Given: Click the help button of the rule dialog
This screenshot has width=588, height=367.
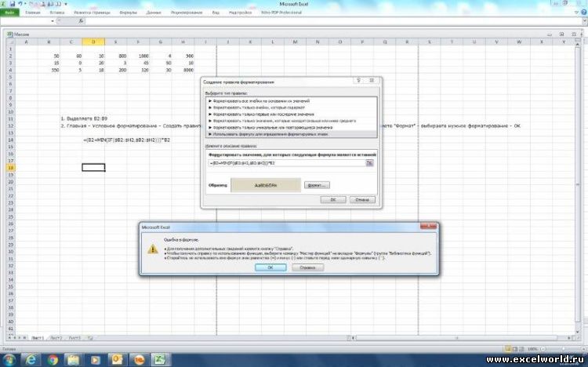Looking at the screenshot, I should click(x=359, y=81).
